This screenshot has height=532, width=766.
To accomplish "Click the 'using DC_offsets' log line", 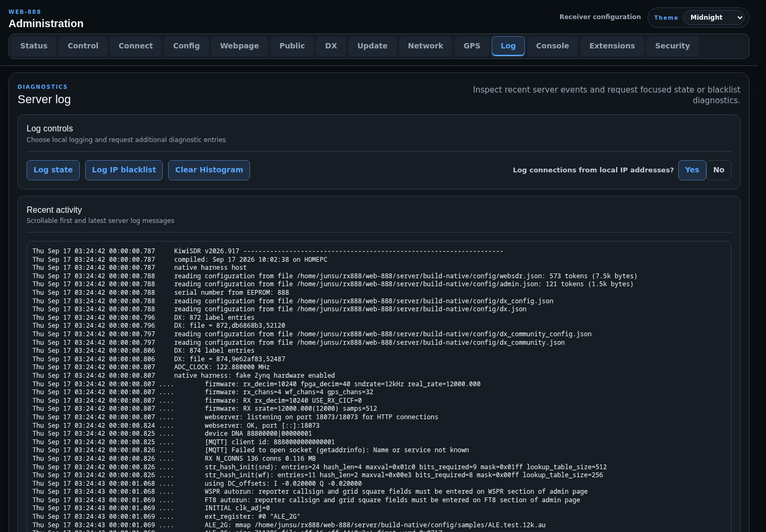I will click(197, 484).
